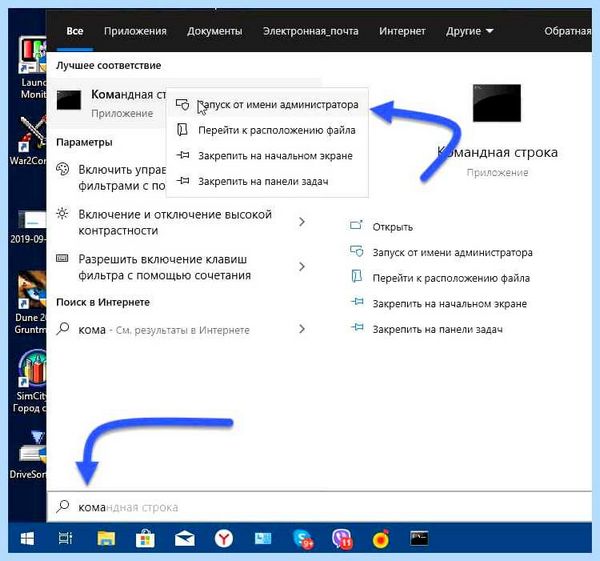Open the Windows Start button
Image resolution: width=600 pixels, height=561 pixels.
[27, 538]
